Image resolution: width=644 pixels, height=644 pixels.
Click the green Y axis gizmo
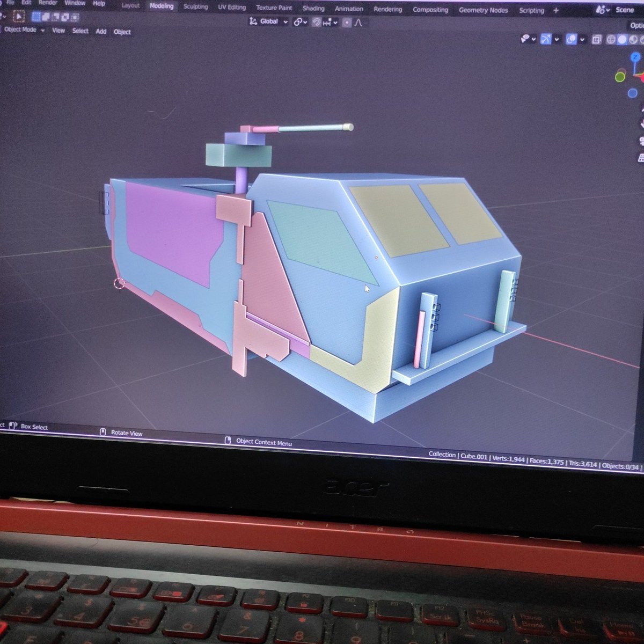620,76
